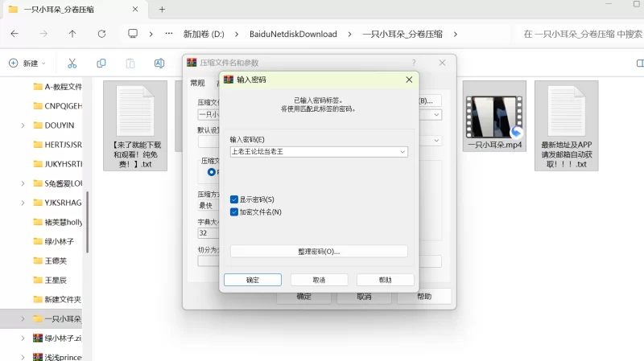Uncheck the 显示密码(S) checkbox
The width and height of the screenshot is (644, 361).
click(x=234, y=199)
